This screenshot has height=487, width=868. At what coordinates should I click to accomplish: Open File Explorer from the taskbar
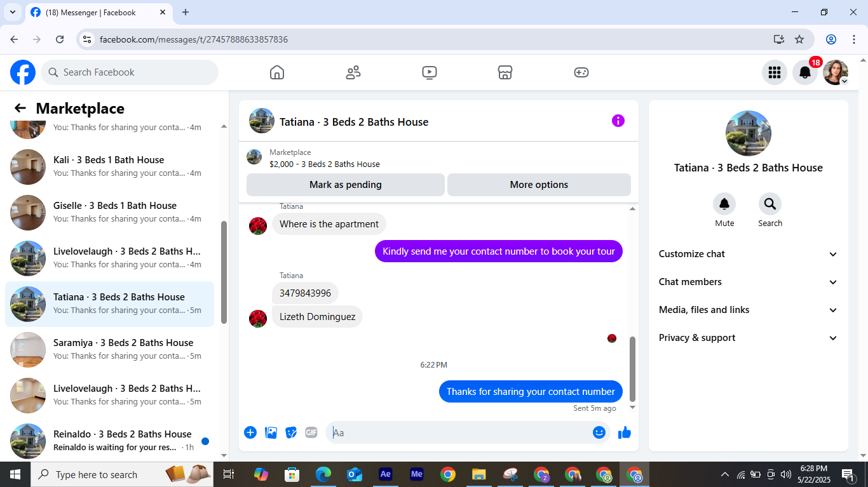pyautogui.click(x=479, y=474)
